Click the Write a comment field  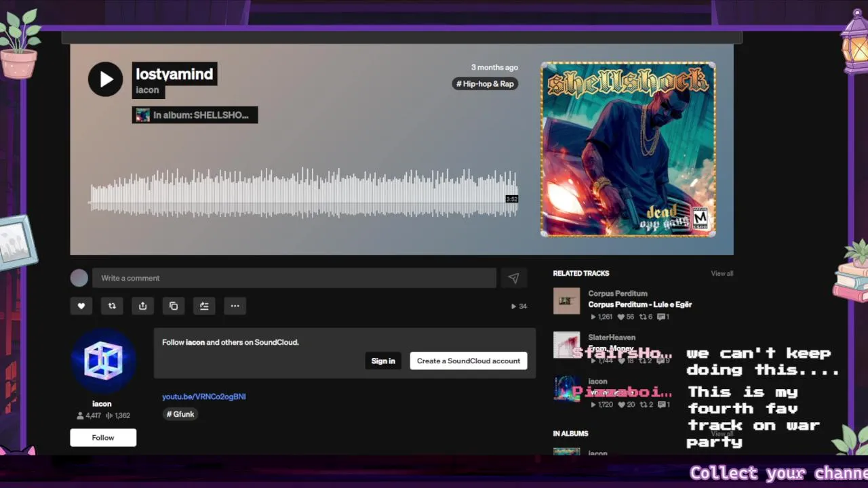point(294,278)
